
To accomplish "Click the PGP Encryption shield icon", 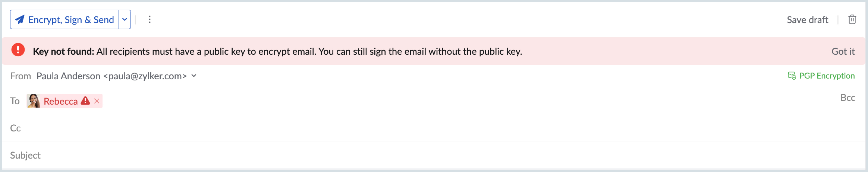I will (792, 76).
